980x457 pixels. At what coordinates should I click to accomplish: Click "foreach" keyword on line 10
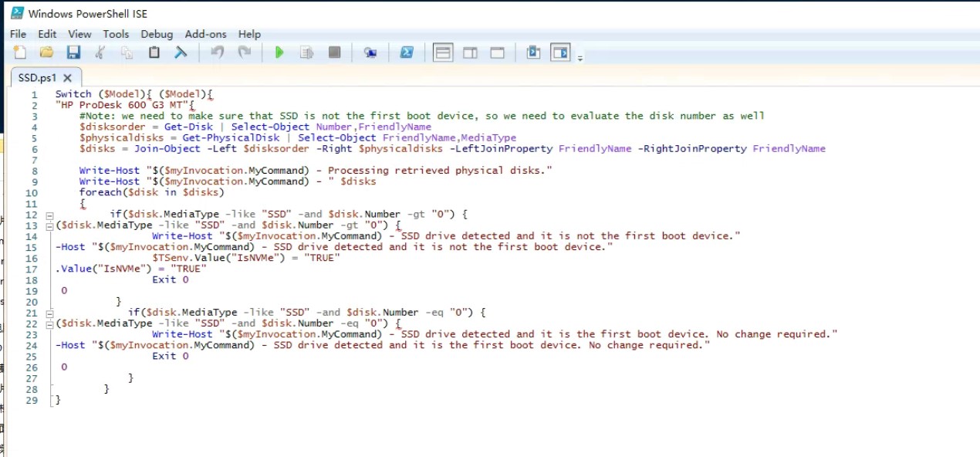coord(100,192)
